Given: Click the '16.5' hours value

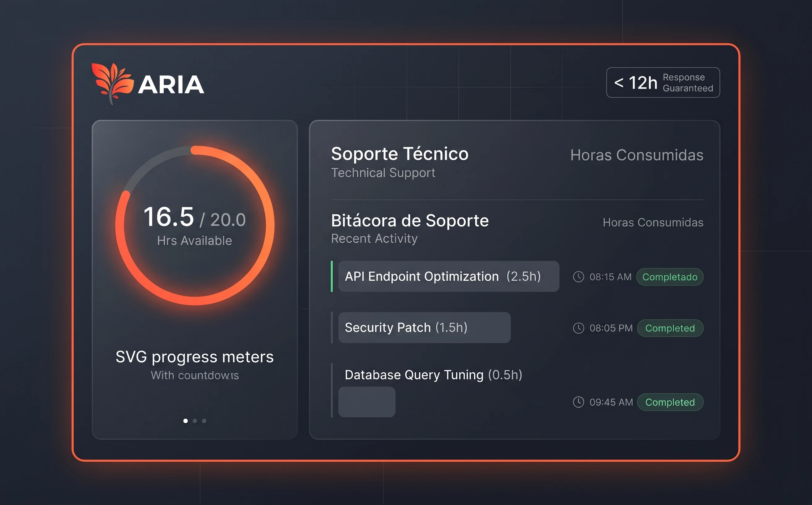Looking at the screenshot, I should [x=169, y=217].
